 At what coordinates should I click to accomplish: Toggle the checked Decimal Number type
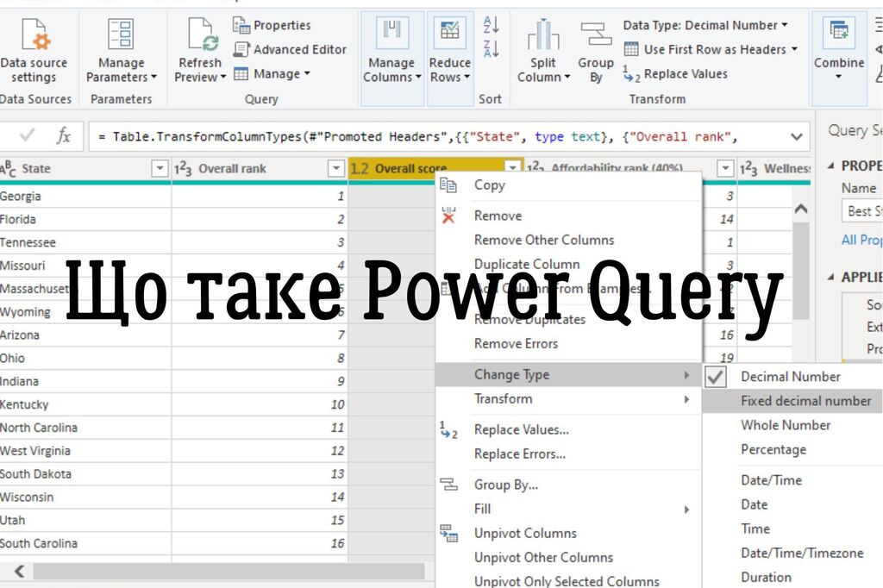pyautogui.click(x=790, y=377)
